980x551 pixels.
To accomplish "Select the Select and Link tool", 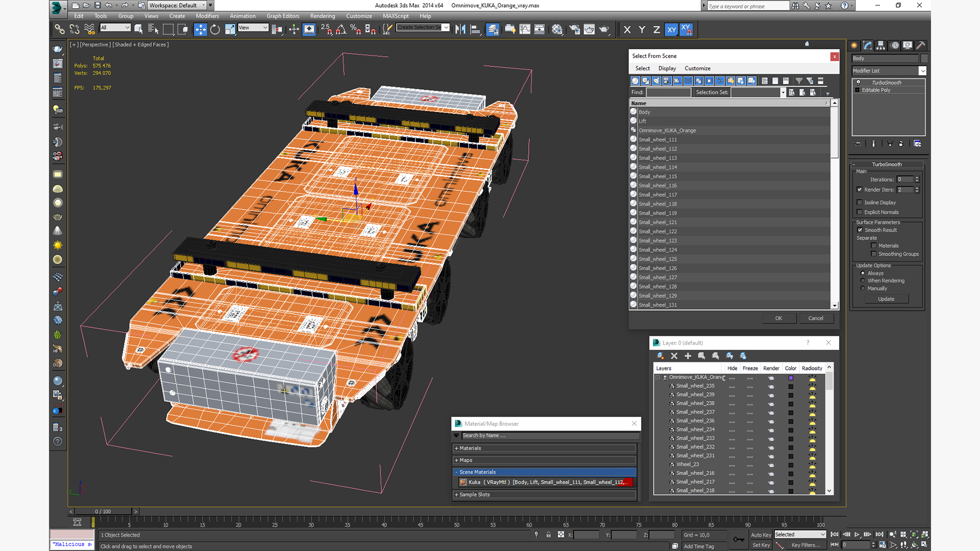I will (60, 29).
